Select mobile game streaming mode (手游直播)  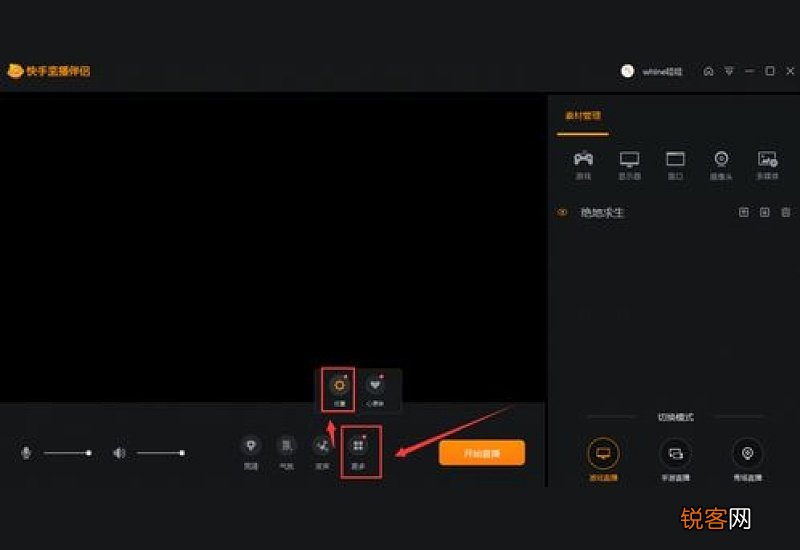click(x=676, y=459)
